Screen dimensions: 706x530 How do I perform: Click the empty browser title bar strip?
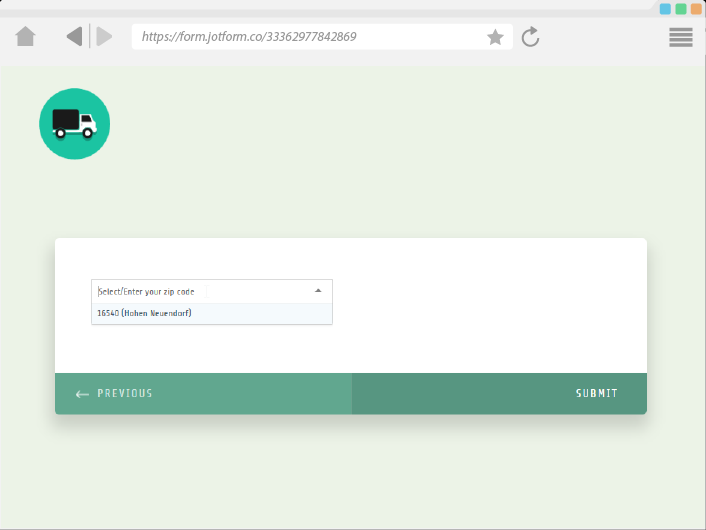tap(300, 6)
